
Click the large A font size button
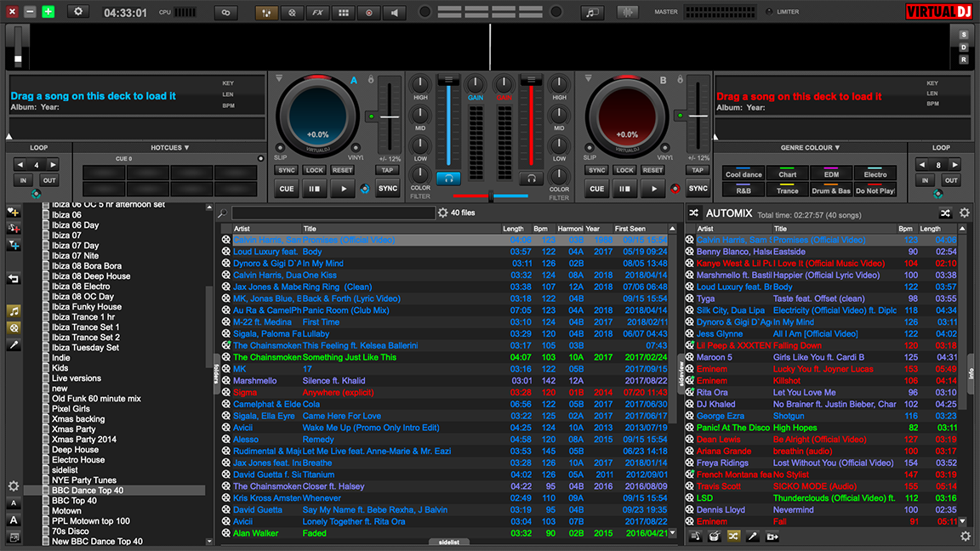click(13, 520)
